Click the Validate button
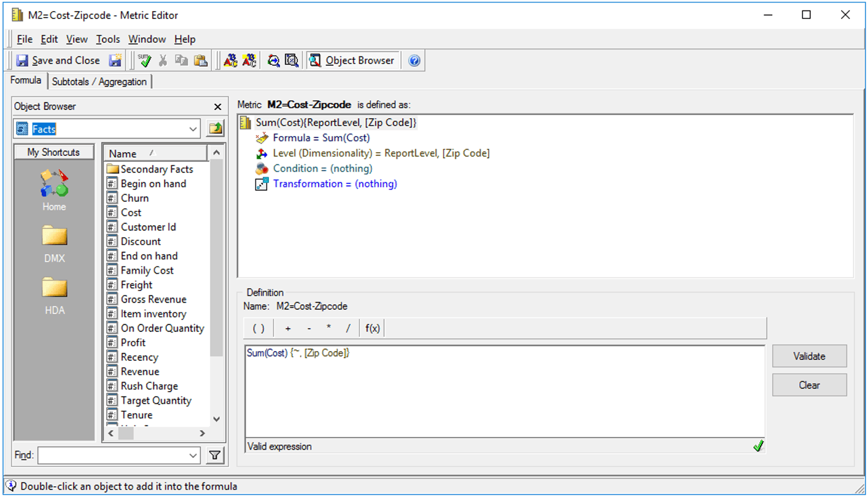868x497 pixels. [x=809, y=356]
